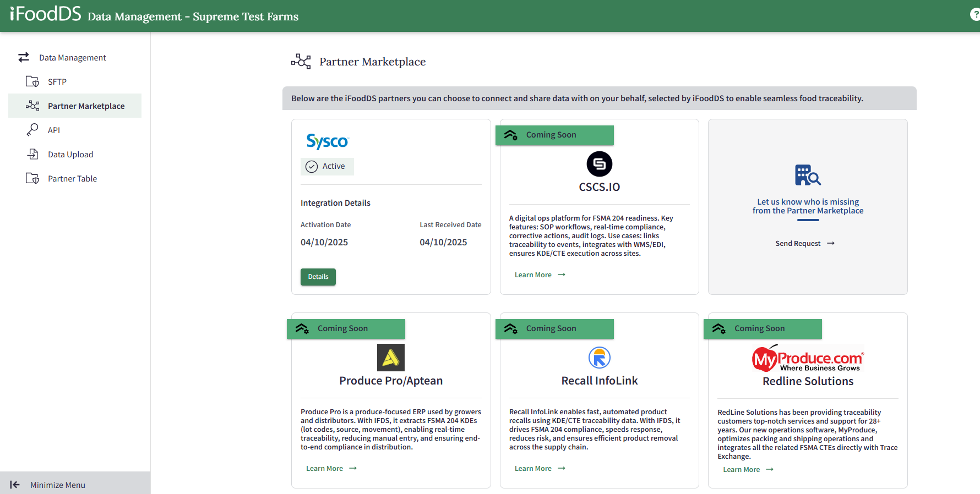Click the Recall InfoLink description paragraph
Viewport: 980px width, 494px height.
595,429
